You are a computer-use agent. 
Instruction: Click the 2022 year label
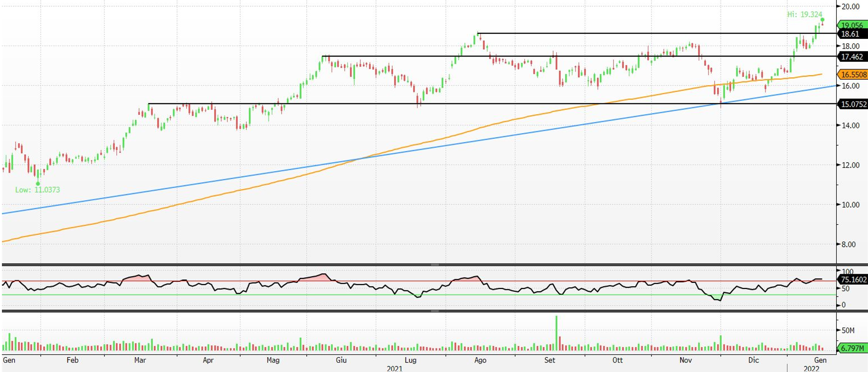tap(811, 368)
